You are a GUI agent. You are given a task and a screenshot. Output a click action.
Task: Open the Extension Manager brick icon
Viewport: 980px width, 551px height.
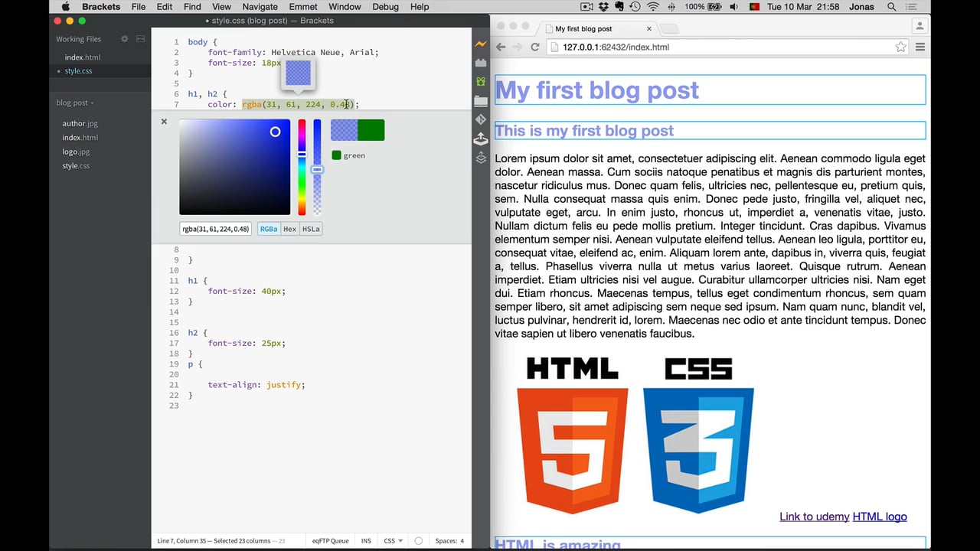[481, 63]
